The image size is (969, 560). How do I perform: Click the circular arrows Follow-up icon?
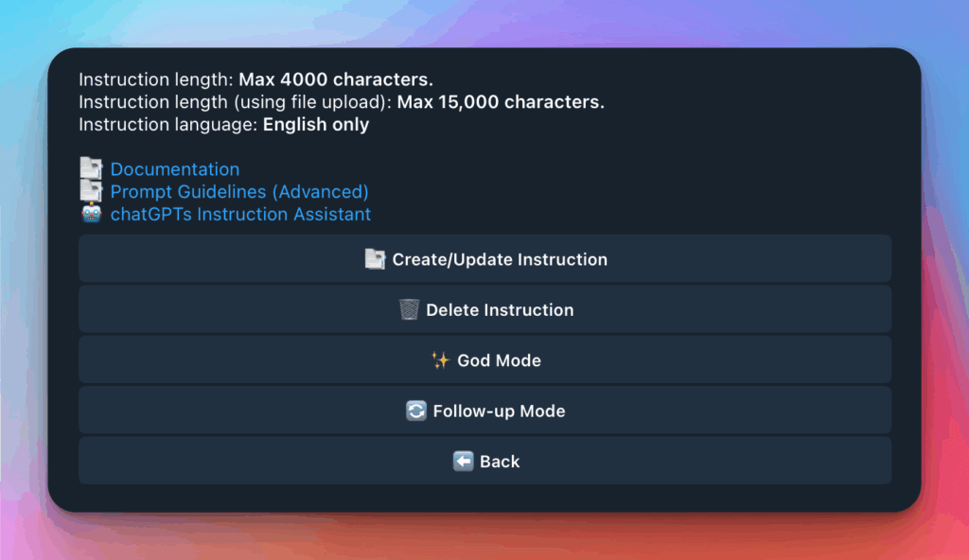coord(416,411)
